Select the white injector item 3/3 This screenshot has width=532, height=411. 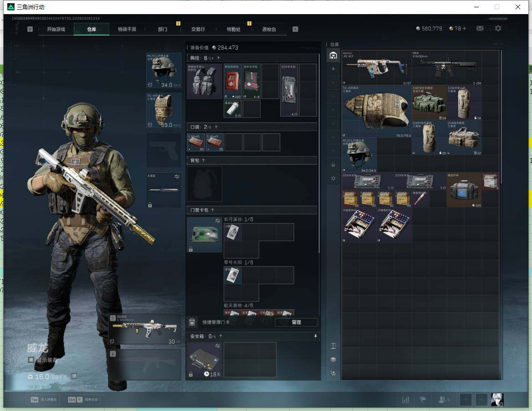pyautogui.click(x=232, y=109)
